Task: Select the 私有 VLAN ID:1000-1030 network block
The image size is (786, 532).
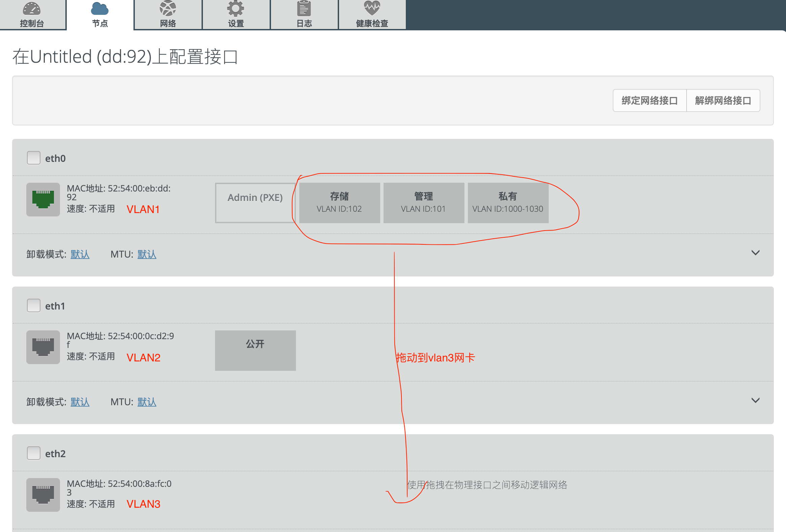Action: (508, 203)
